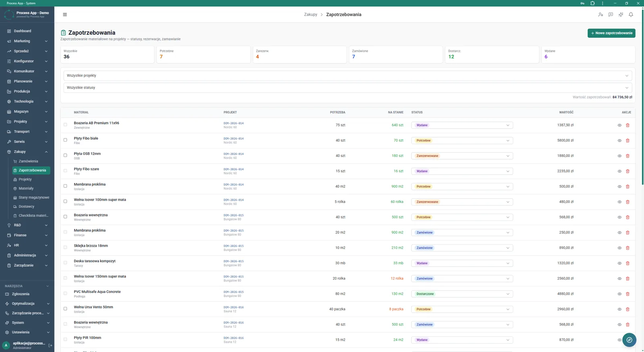The height and width of the screenshot is (352, 644).
Task: Click the Zakupy breadcrumb link
Action: coord(310,14)
